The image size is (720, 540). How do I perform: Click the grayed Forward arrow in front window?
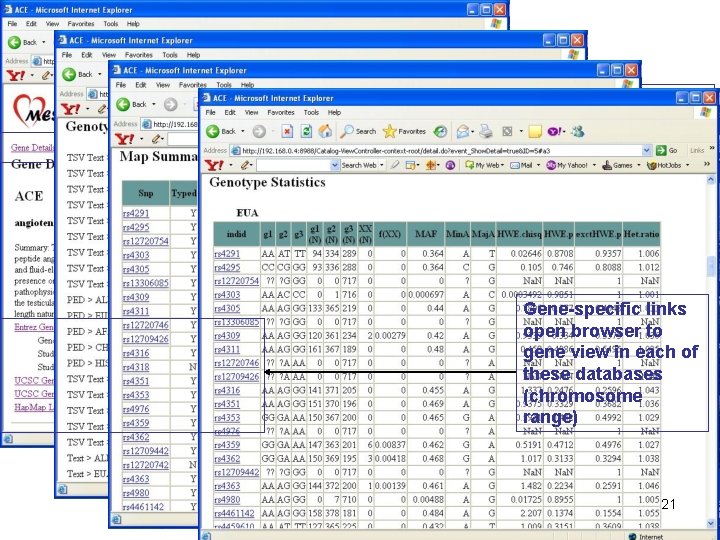click(259, 131)
